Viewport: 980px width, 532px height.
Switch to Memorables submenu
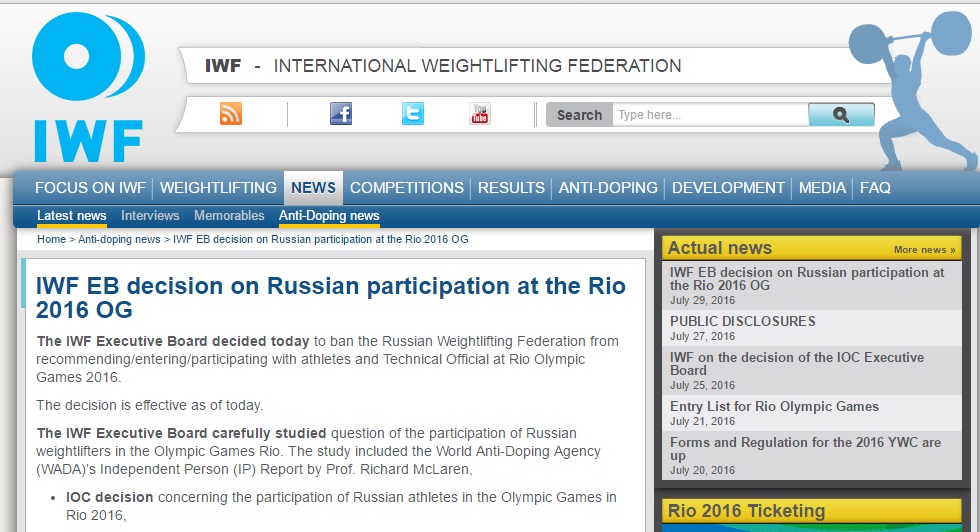pyautogui.click(x=229, y=216)
